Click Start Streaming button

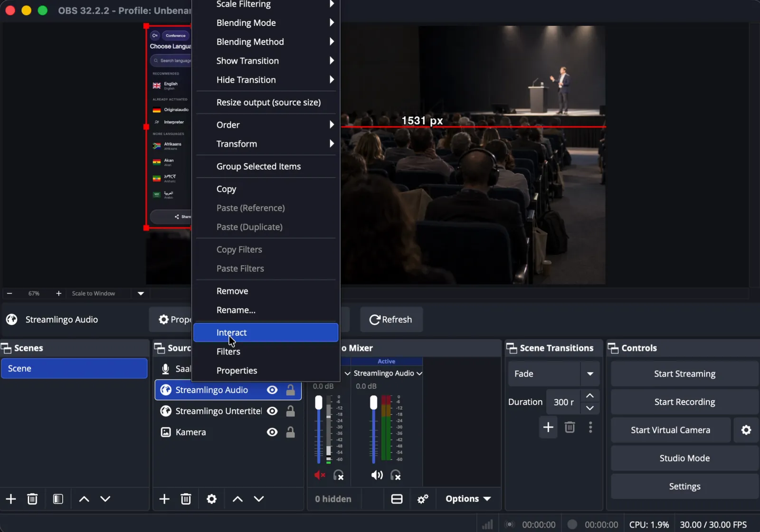point(684,374)
